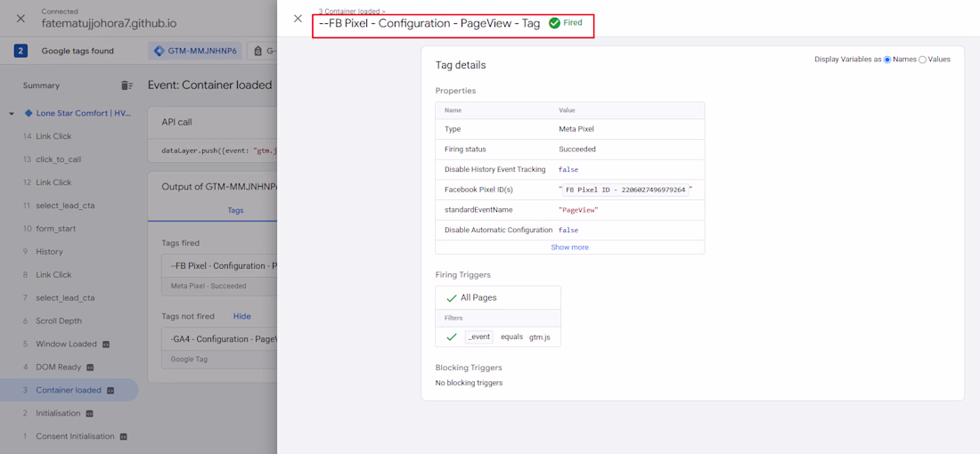Click the false value for Disable Automatic Configuration
Screen dimensions: 980x454
coord(568,230)
